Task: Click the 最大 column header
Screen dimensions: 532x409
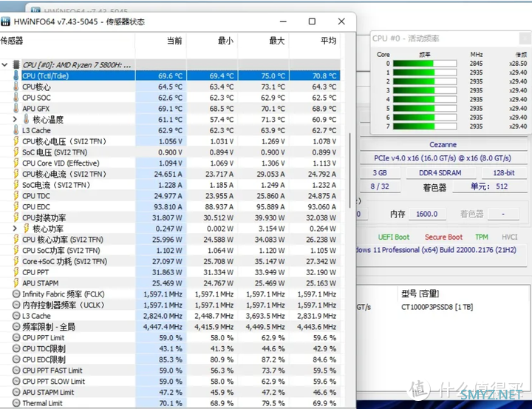Action: tap(277, 41)
